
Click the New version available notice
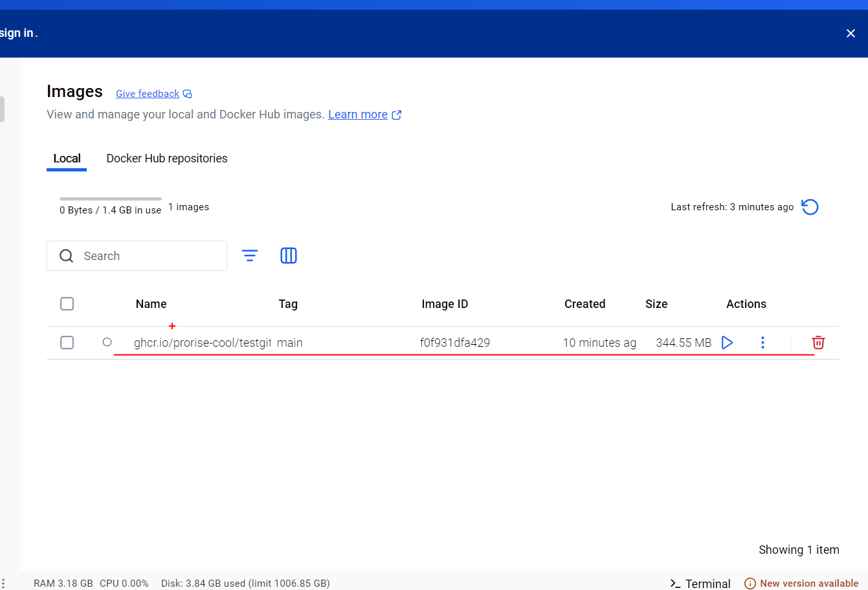pyautogui.click(x=802, y=583)
